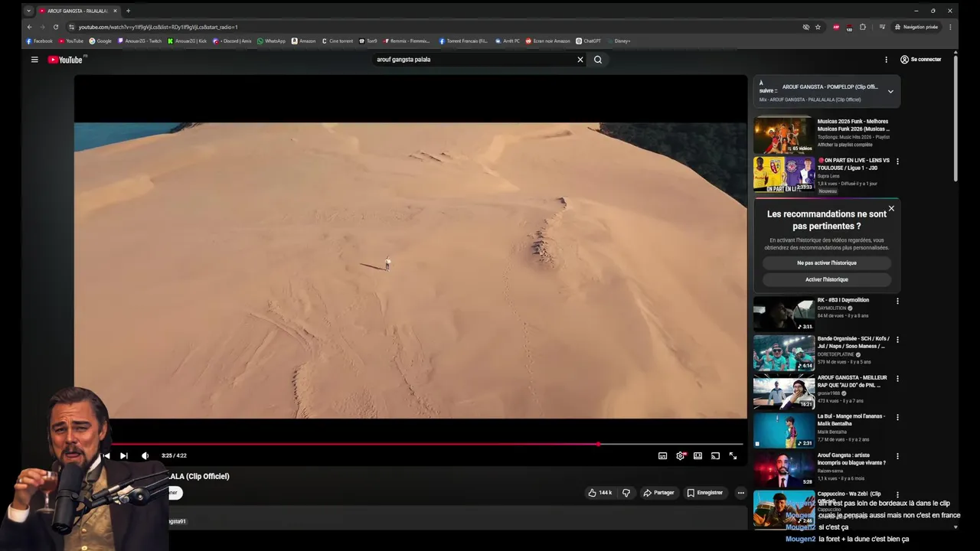The height and width of the screenshot is (551, 980).
Task: Toggle subtitles on the player
Action: point(663,455)
